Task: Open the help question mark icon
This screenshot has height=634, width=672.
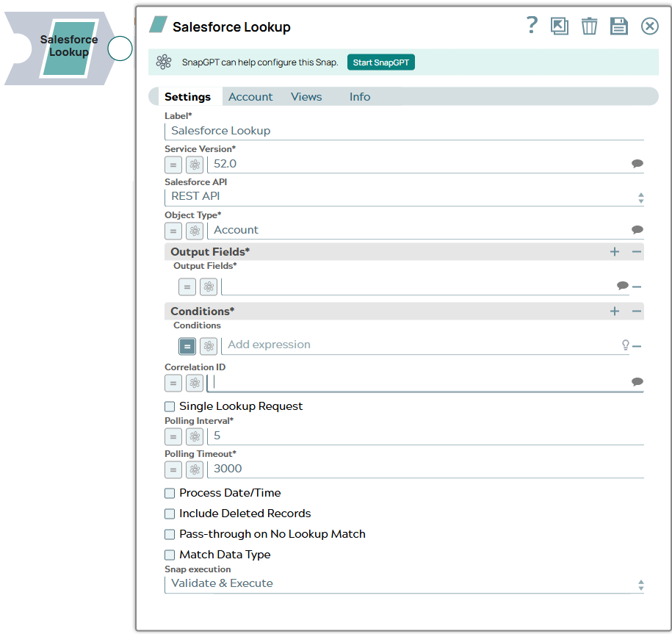Action: coord(532,25)
